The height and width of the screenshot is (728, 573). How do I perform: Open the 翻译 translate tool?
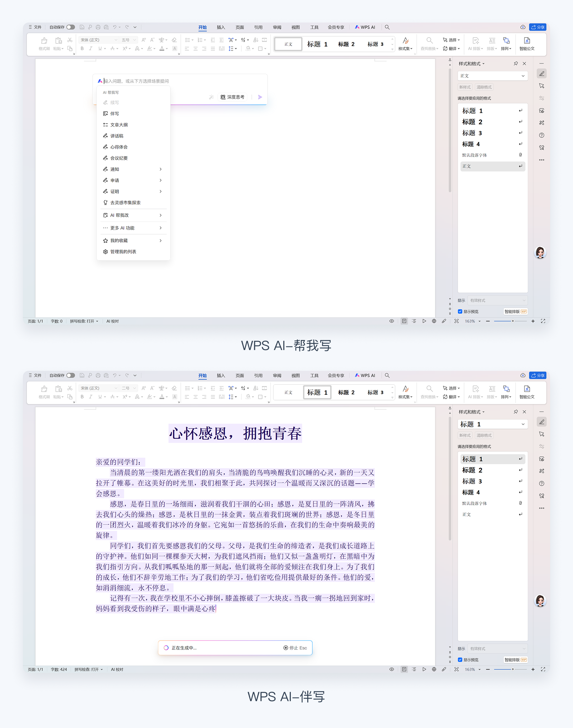click(x=452, y=49)
